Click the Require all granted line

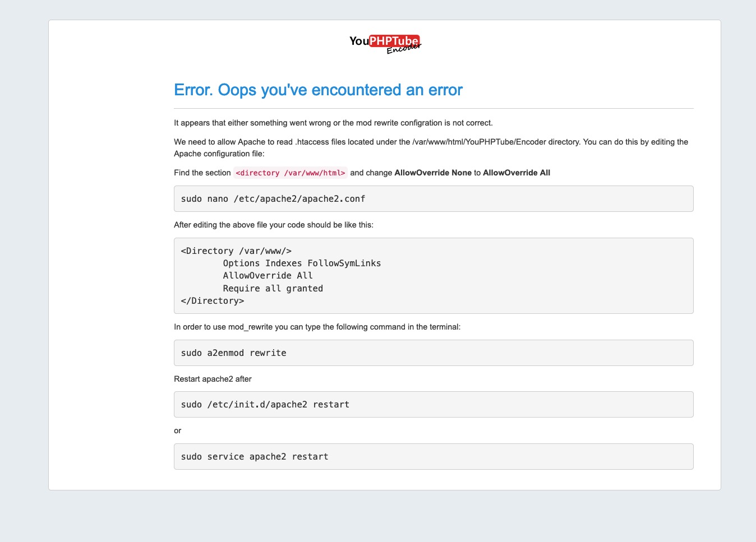[x=273, y=288]
